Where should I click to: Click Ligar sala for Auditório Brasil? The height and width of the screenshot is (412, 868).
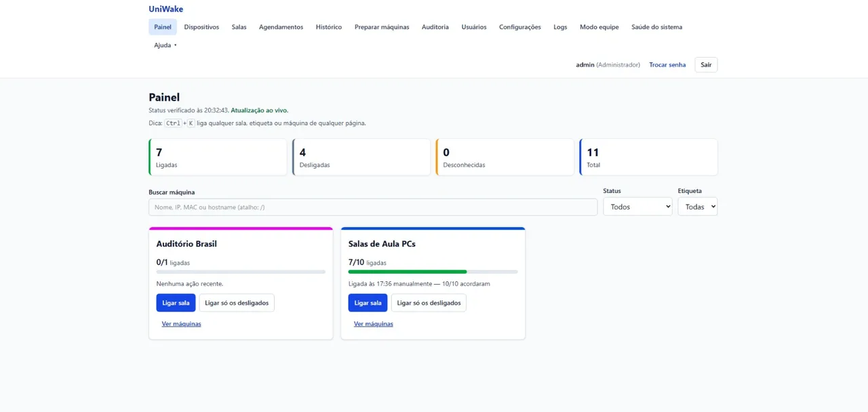pos(176,303)
